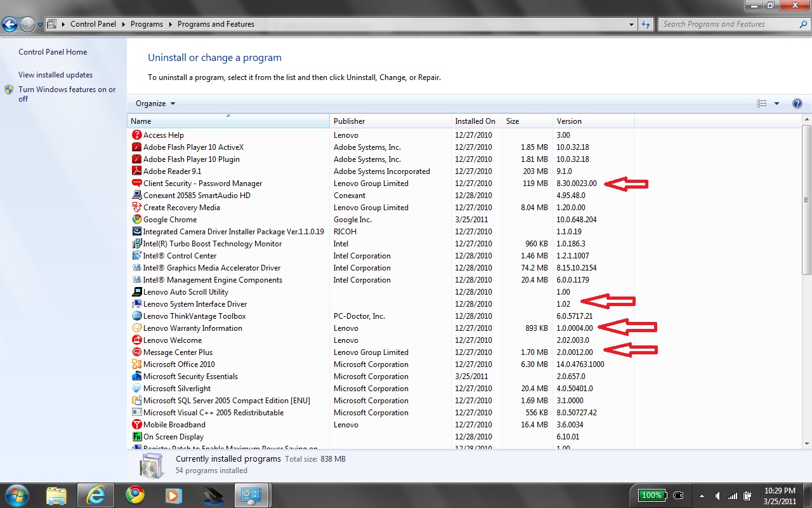Select the Intel Control Center icon
Viewport: 812px width, 508px height.
pos(136,255)
